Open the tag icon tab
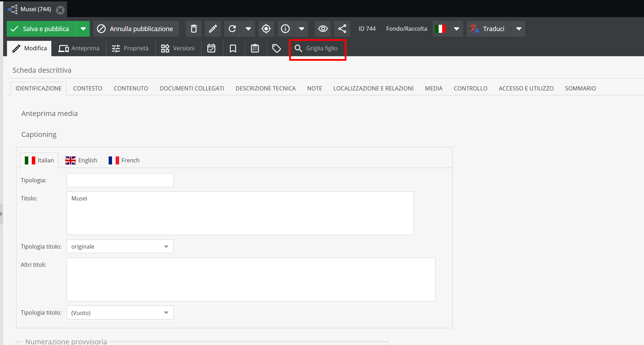 click(x=277, y=48)
